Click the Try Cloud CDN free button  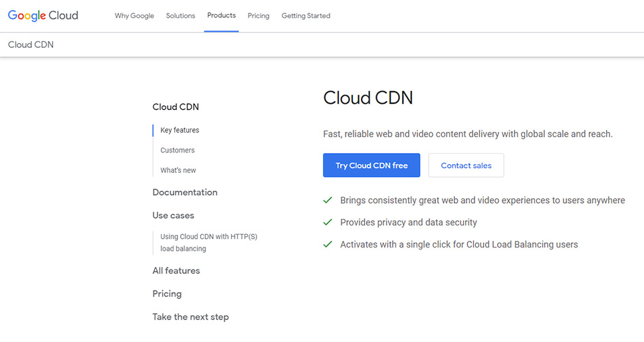[372, 165]
